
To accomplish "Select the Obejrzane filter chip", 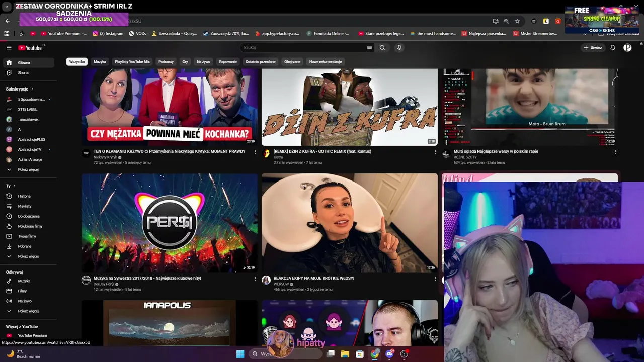I will (x=292, y=62).
